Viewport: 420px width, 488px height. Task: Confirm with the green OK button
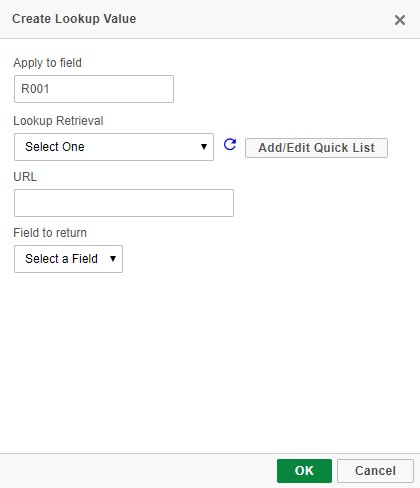point(304,471)
